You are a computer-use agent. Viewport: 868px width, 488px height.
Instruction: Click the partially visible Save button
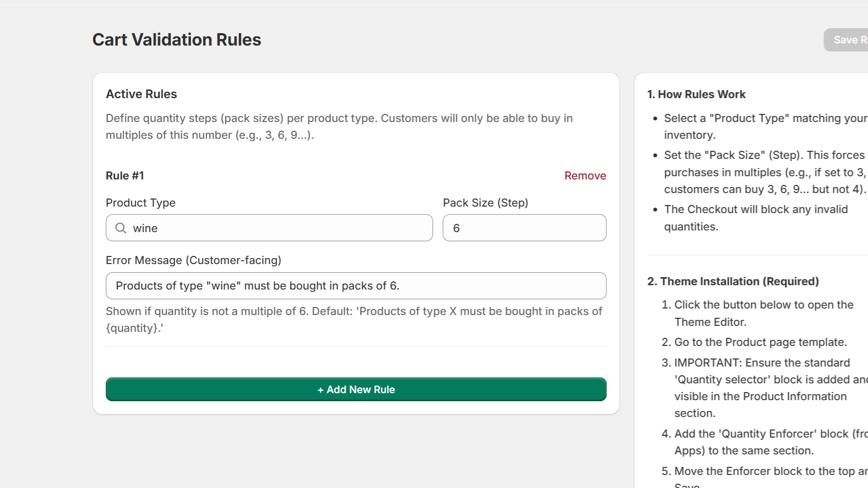[x=847, y=40]
